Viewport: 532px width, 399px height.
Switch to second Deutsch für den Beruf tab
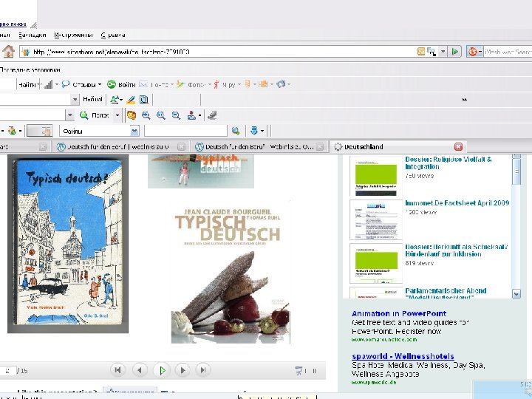pyautogui.click(x=259, y=147)
